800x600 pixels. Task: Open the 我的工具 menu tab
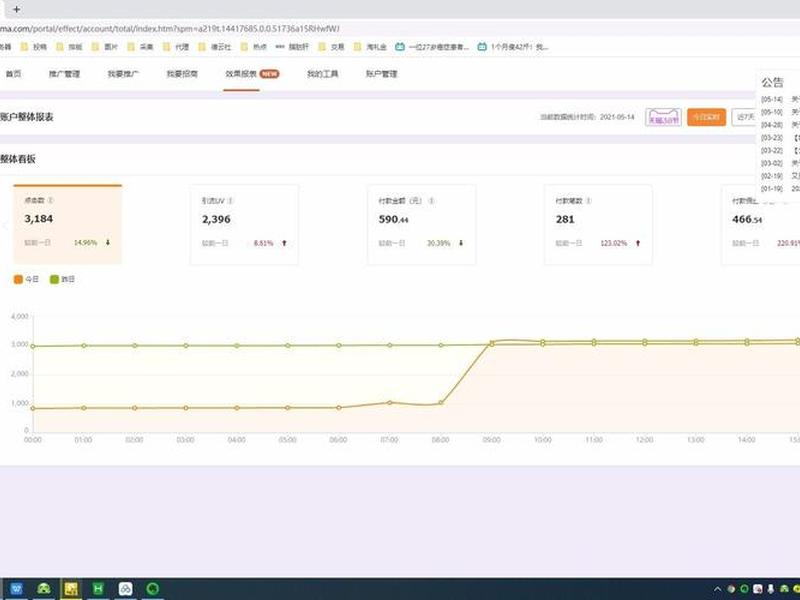click(x=322, y=74)
